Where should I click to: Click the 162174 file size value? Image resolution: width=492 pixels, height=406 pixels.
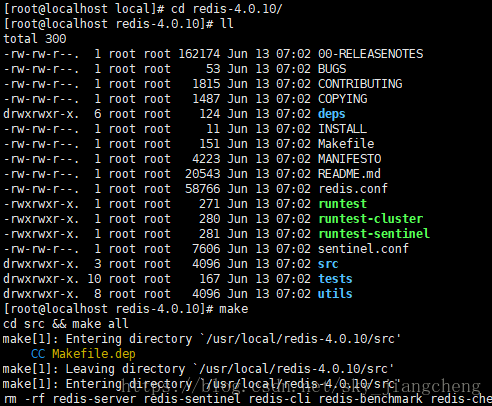[199, 54]
